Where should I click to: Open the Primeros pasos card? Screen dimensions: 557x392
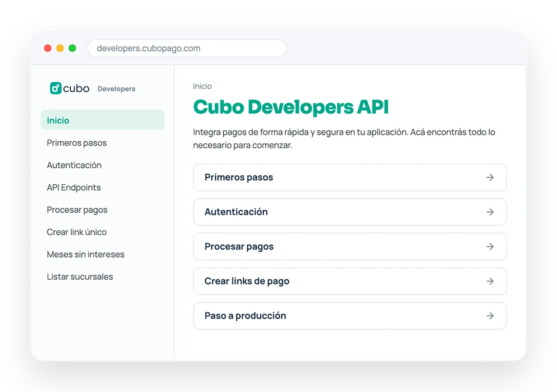tap(350, 177)
